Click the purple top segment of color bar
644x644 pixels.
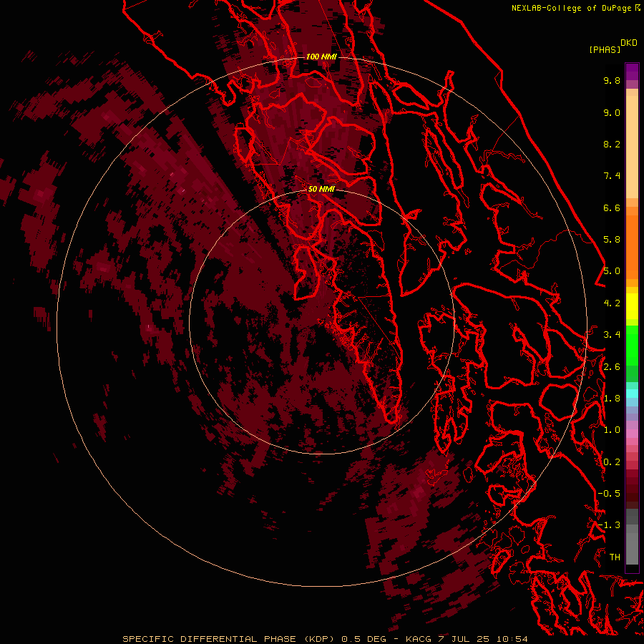coord(632,72)
